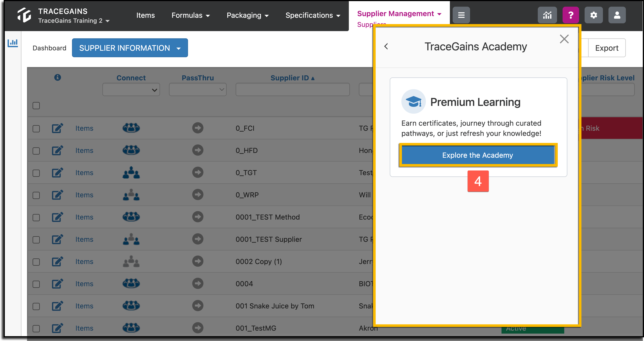Click the PassThru arrow for 0_FCI
The image size is (644, 341).
click(197, 128)
